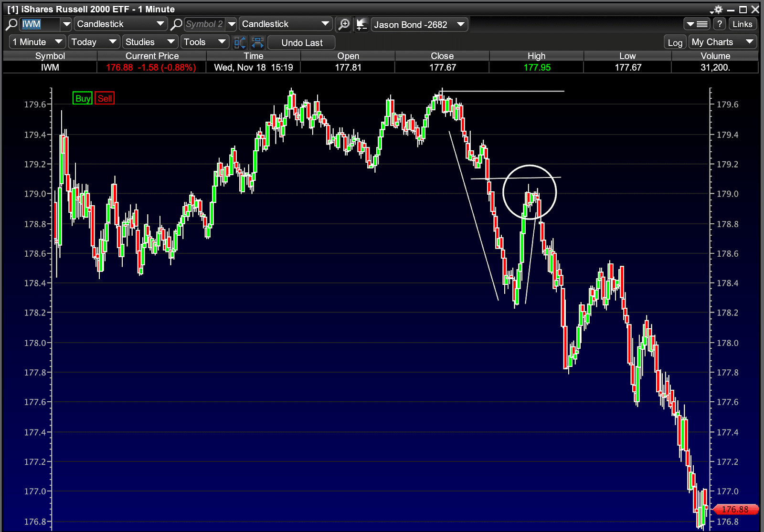The height and width of the screenshot is (532, 764).
Task: Click the IWM value in data row
Action: click(50, 67)
